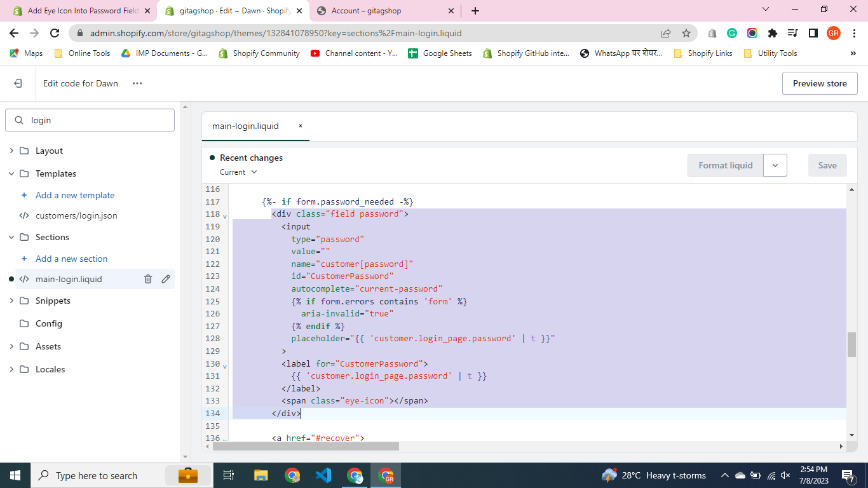Open the three-dot more actions menu
The width and height of the screenshot is (868, 488).
pos(137,83)
